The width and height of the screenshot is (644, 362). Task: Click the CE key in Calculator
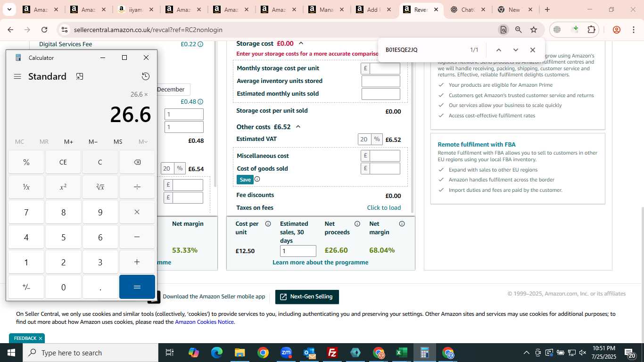tap(63, 162)
